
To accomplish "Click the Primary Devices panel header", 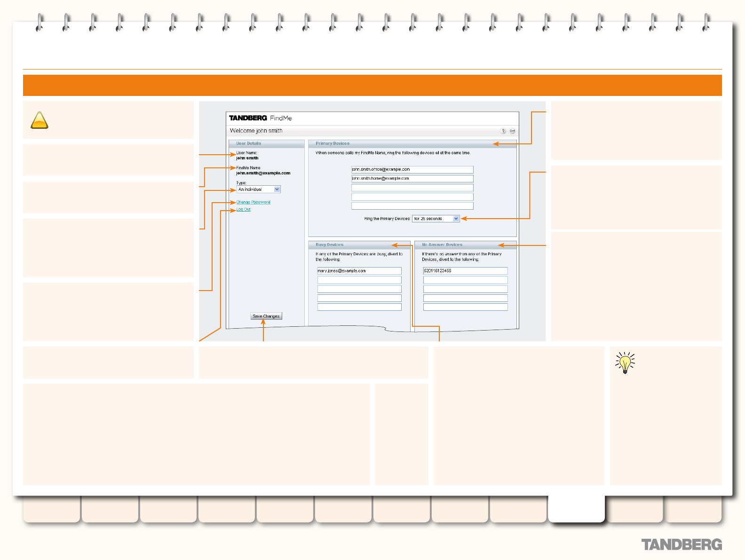I will [x=412, y=143].
